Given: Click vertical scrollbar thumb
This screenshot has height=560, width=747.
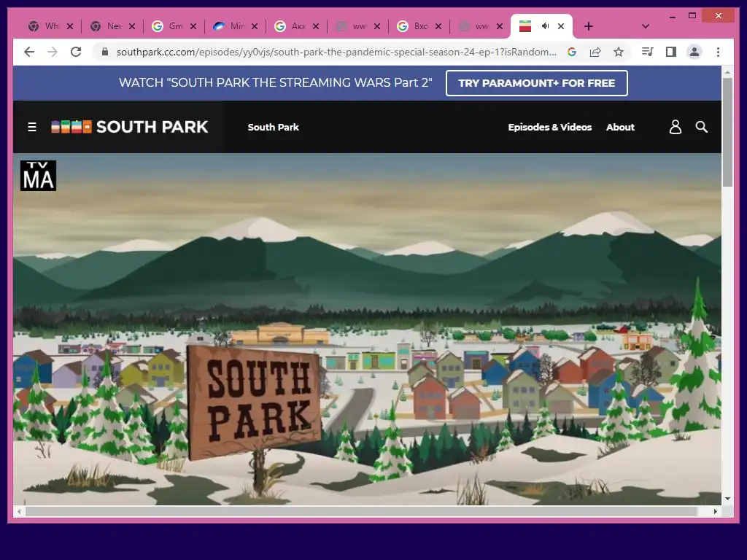Looking at the screenshot, I should (727, 133).
